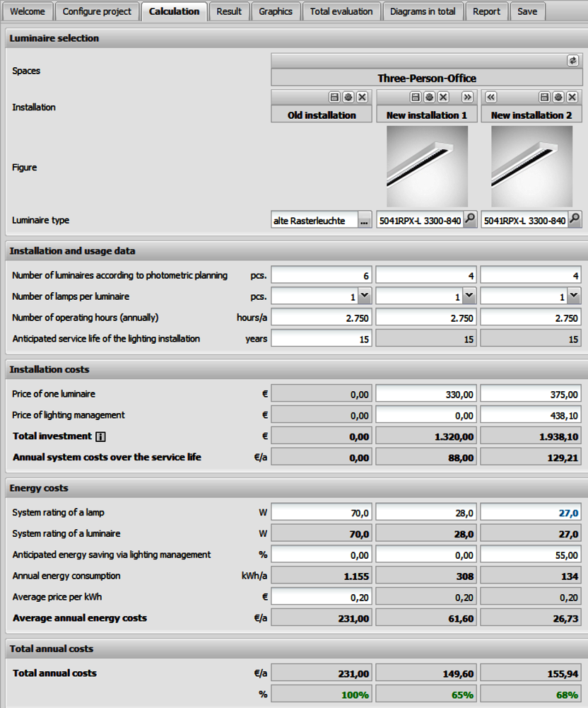Open the Diagrams in total tab
The height and width of the screenshot is (708, 588).
tap(423, 11)
